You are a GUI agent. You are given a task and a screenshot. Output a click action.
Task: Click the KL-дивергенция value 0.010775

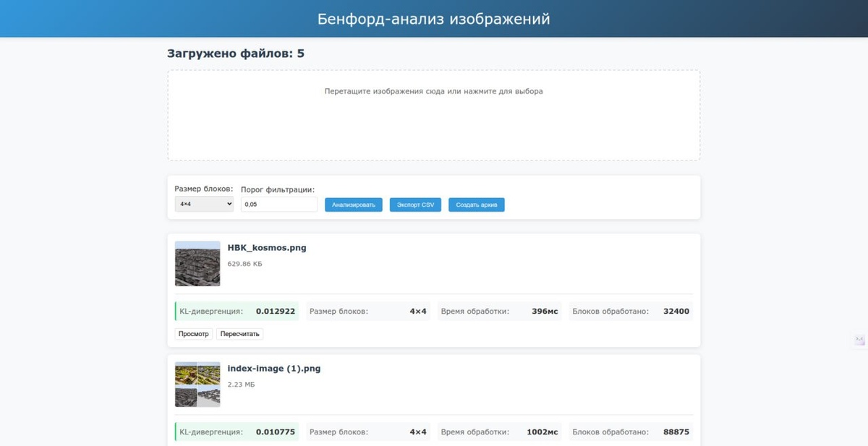pyautogui.click(x=276, y=432)
